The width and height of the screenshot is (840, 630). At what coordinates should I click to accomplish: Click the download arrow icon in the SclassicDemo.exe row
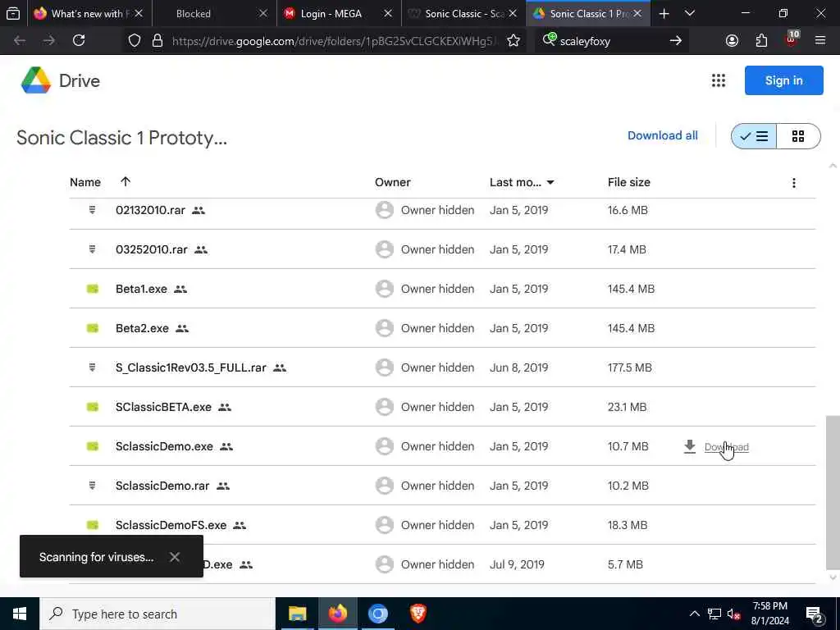pyautogui.click(x=689, y=446)
